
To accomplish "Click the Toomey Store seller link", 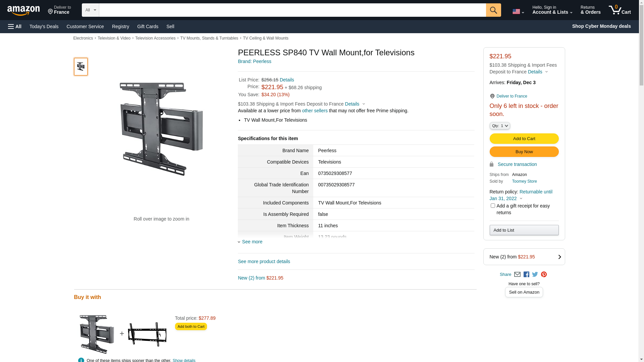I will point(524,181).
